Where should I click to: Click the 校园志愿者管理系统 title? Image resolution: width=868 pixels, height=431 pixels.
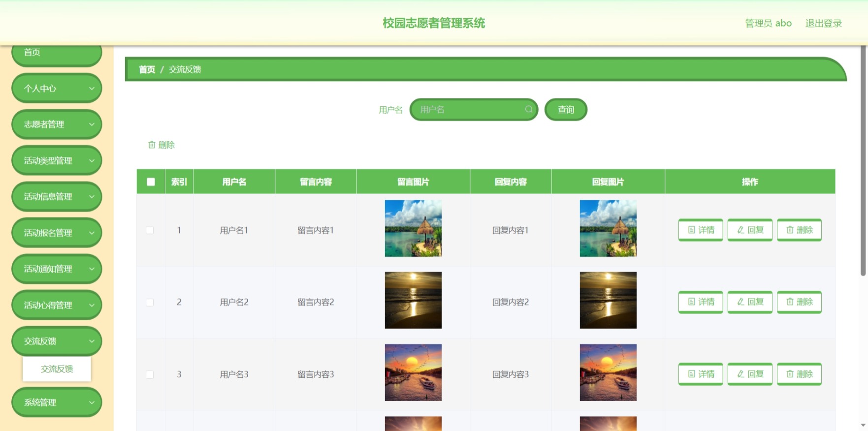[434, 23]
